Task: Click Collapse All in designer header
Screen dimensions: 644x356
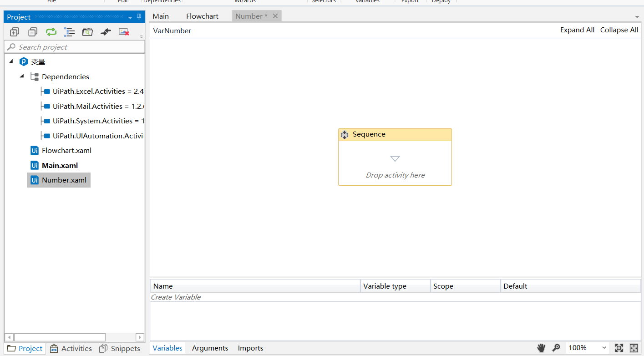Action: click(x=619, y=30)
